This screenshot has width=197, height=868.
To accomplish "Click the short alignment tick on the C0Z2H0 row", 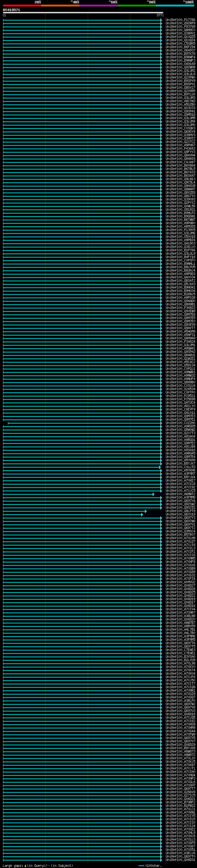I will tap(8, 423).
